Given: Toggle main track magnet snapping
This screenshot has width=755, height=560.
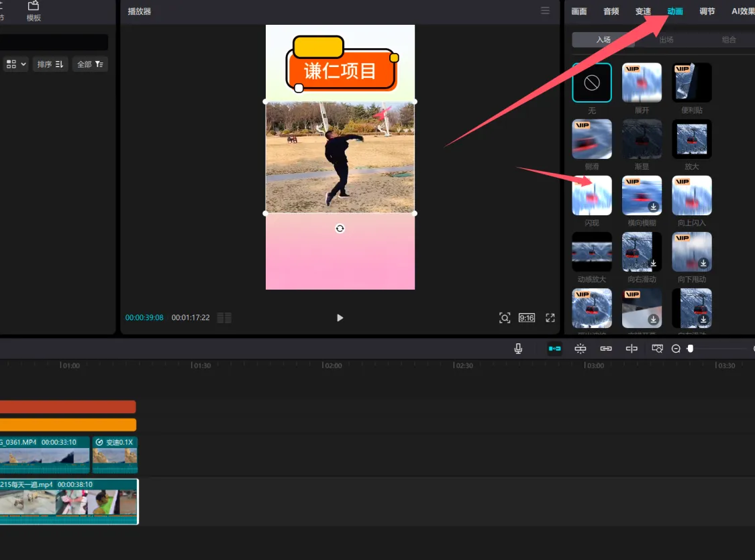Looking at the screenshot, I should click(x=554, y=349).
